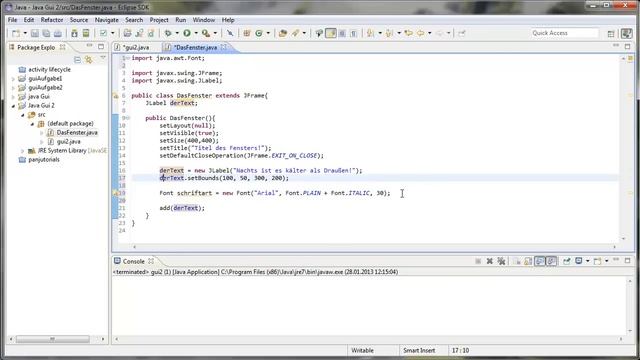Open dropdown arrow next to Run icon
The height and width of the screenshot is (360, 640).
[196, 33]
